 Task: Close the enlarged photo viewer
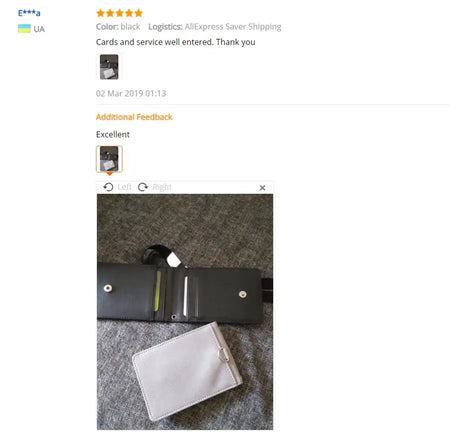click(262, 188)
